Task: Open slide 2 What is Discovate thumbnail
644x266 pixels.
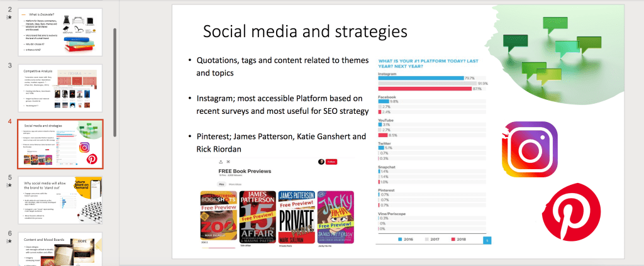Action: 60,33
